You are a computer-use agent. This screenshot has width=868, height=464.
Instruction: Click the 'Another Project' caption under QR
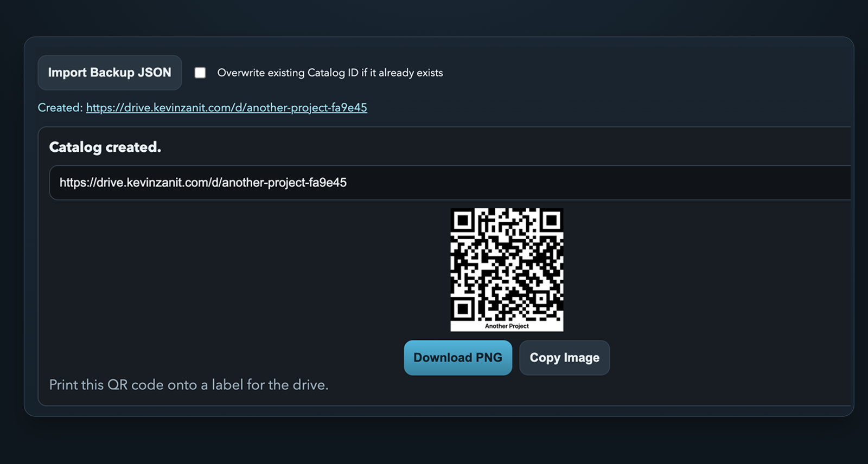(x=507, y=326)
